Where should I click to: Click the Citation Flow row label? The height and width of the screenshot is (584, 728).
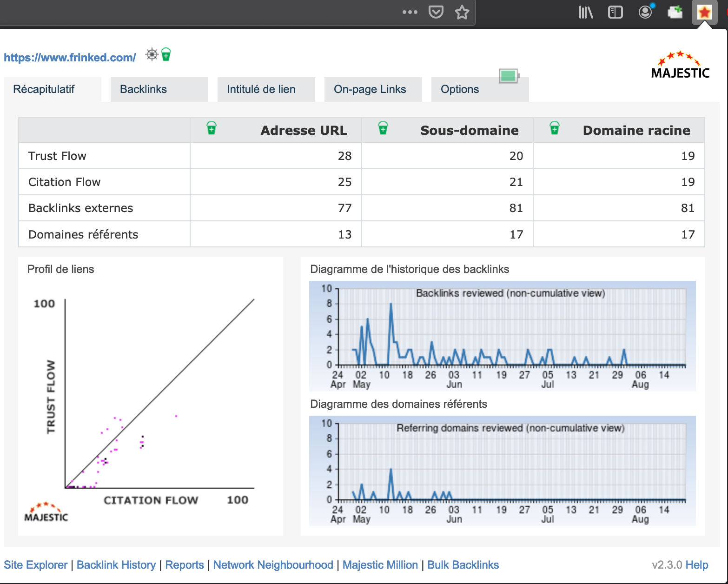[64, 182]
